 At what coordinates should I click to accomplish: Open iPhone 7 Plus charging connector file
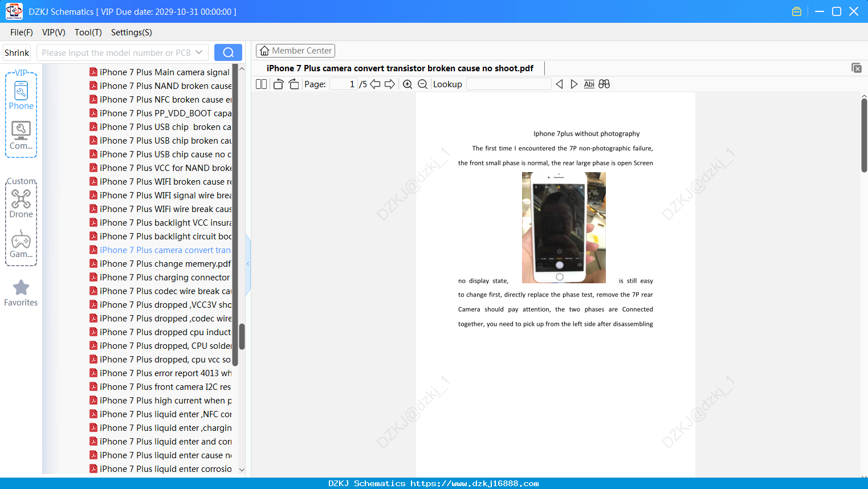pos(160,278)
